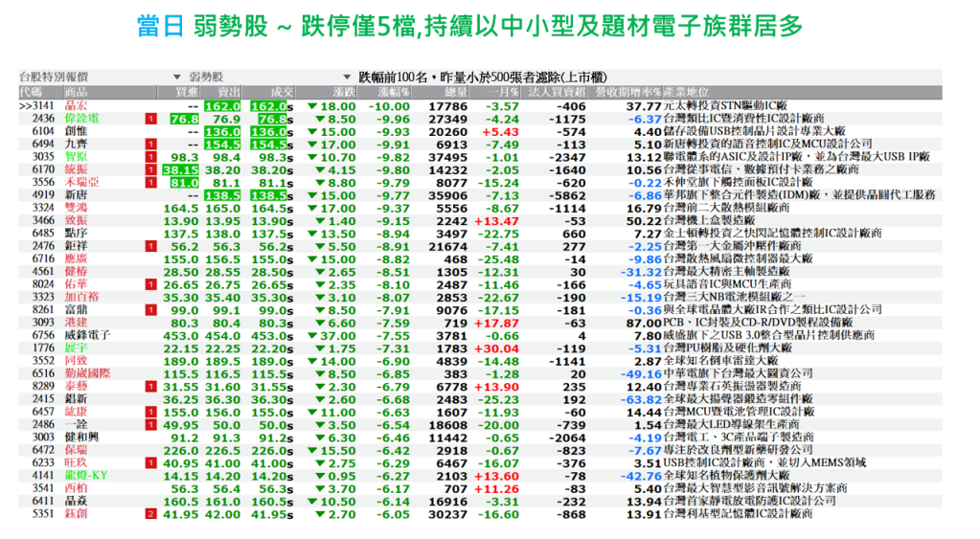Click the 代碼 column header
The width and height of the screenshot is (980, 539).
click(x=31, y=91)
